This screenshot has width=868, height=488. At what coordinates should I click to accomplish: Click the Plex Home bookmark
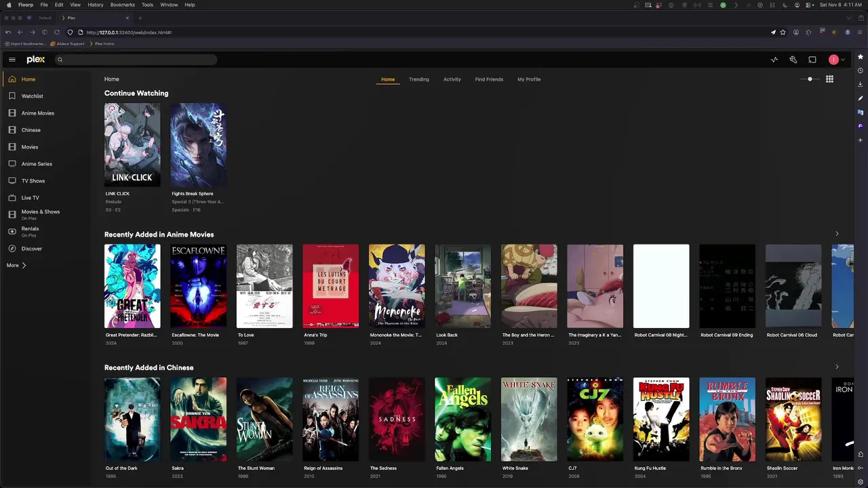pos(102,43)
